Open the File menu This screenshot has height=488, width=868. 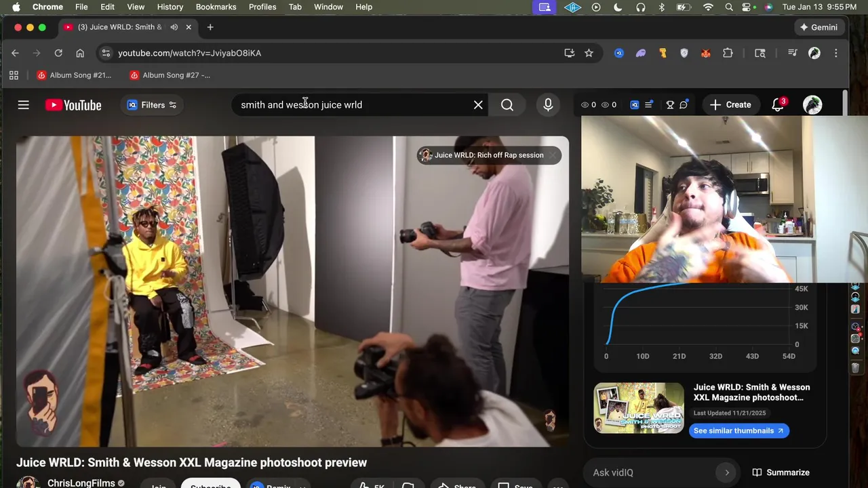click(x=81, y=7)
